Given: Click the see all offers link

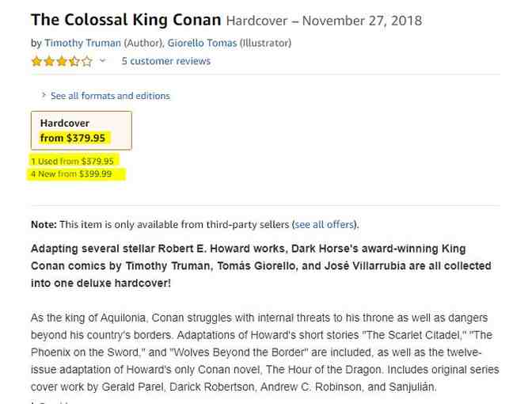Looking at the screenshot, I should click(324, 224).
